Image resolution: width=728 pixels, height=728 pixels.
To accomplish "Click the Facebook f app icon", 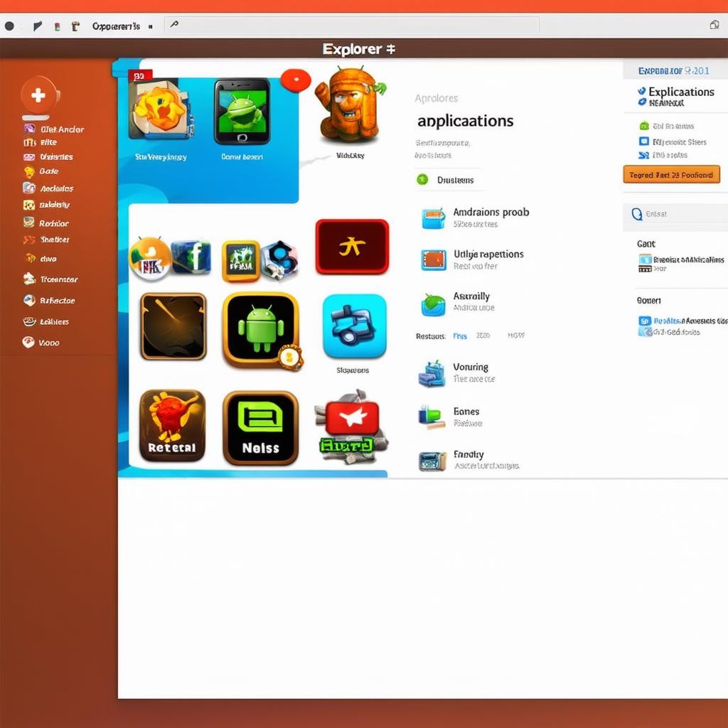I will click(x=192, y=257).
